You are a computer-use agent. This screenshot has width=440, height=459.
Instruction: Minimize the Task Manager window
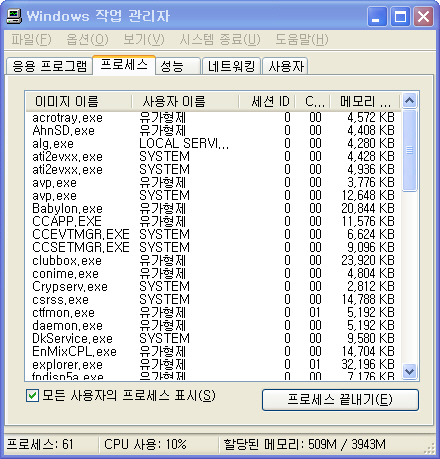tap(377, 16)
